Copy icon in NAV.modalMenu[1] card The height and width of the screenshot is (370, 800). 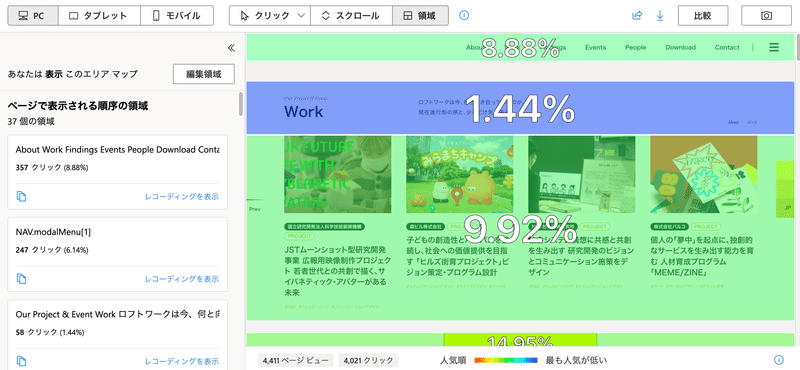pyautogui.click(x=21, y=279)
